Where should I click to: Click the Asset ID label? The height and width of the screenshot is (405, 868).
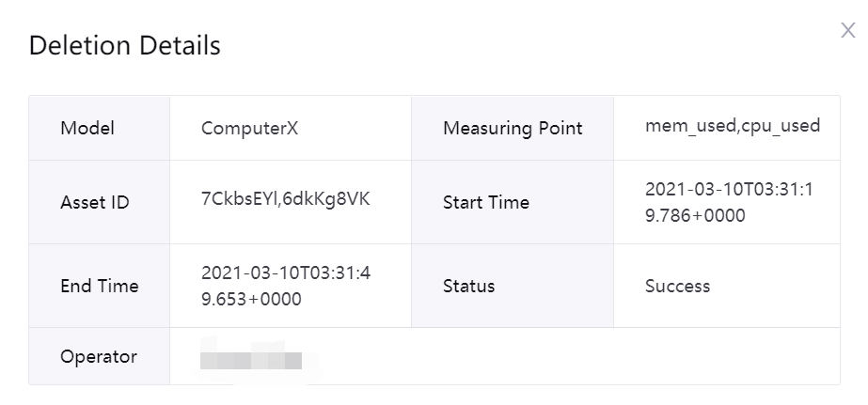95,202
